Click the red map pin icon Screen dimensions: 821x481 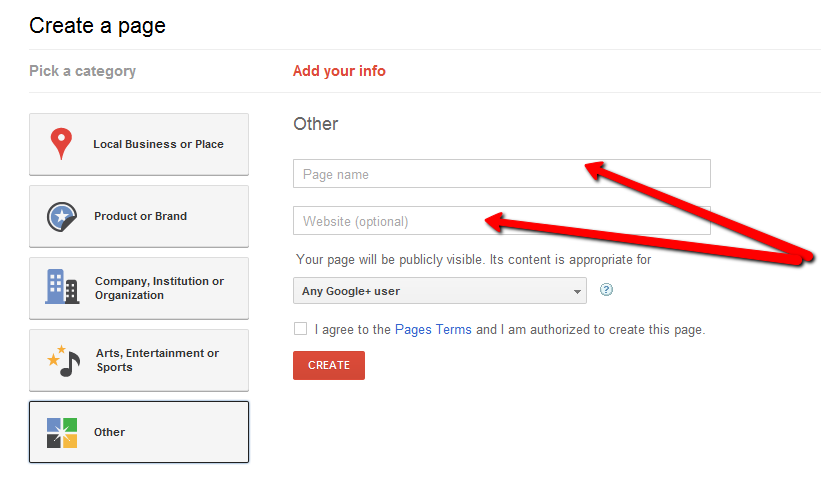(x=61, y=143)
